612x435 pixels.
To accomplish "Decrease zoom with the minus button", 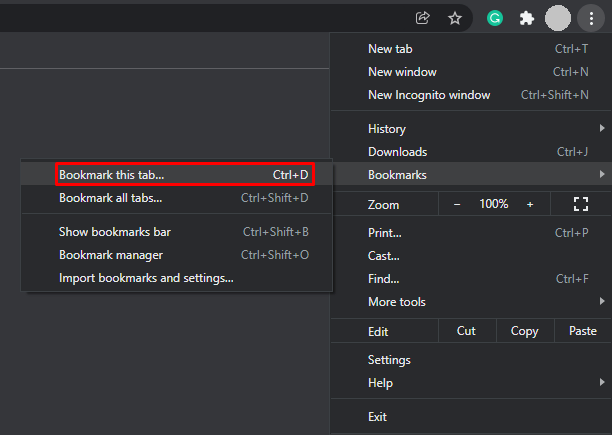I will point(457,204).
